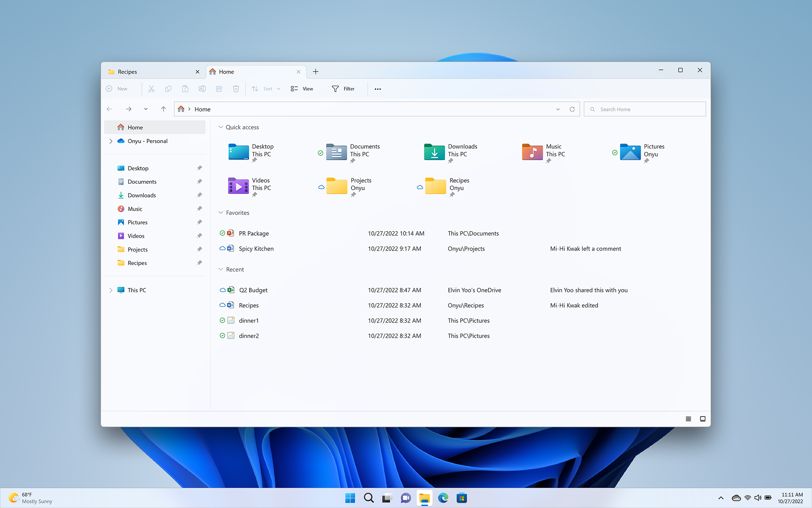Click the Copy icon in toolbar
812x508 pixels.
click(168, 88)
